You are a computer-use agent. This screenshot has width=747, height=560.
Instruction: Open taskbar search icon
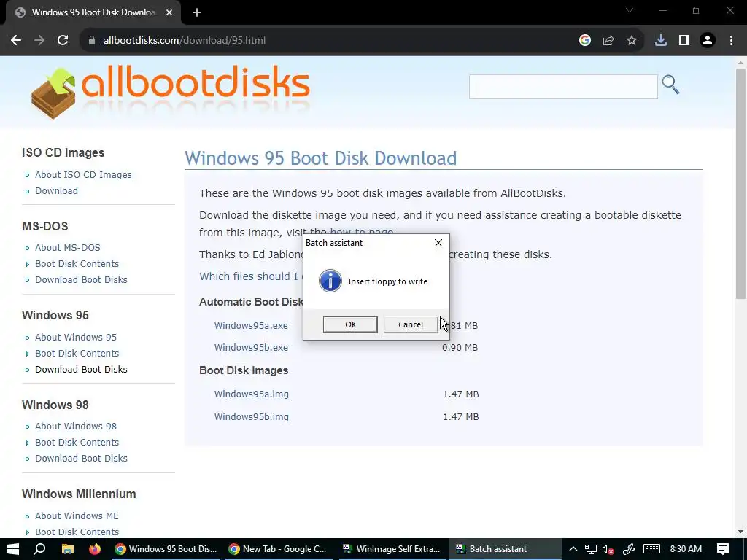click(40, 549)
